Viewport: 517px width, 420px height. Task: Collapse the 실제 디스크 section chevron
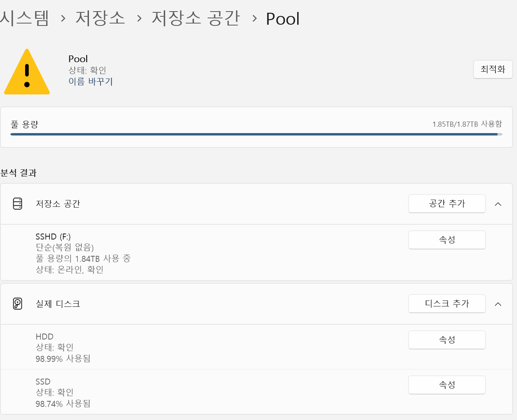pyautogui.click(x=498, y=304)
